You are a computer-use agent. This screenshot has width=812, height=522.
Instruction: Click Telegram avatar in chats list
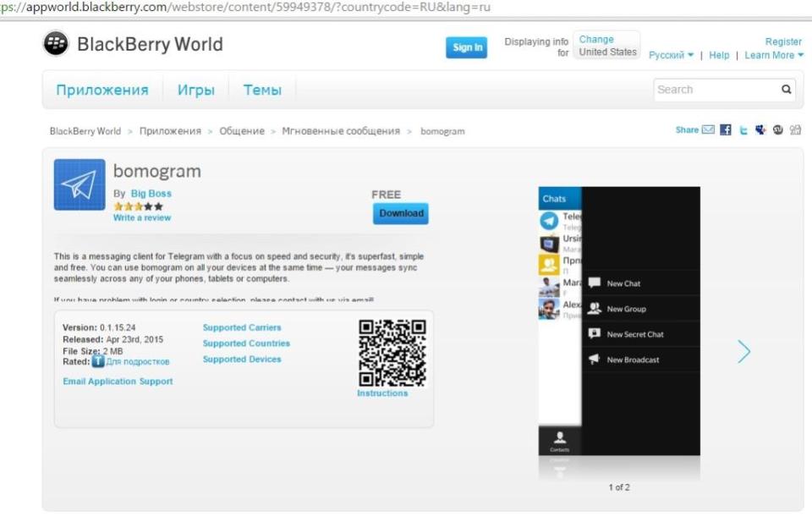tap(549, 221)
